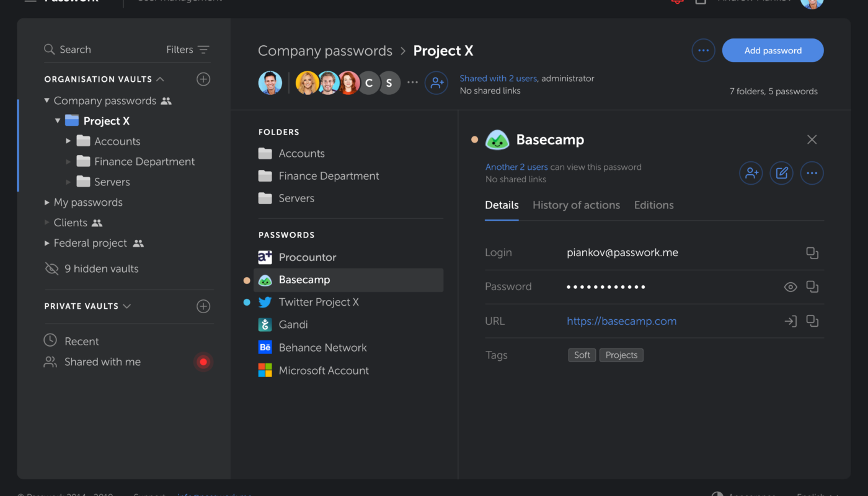This screenshot has height=496, width=868.
Task: Reveal the hidden password
Action: point(790,287)
